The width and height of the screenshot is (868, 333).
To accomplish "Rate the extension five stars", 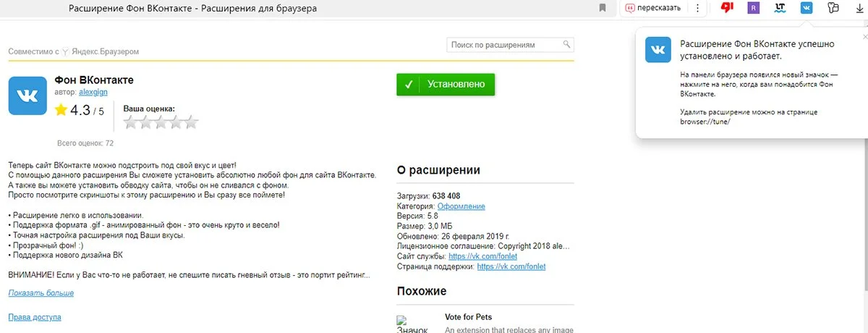I will coord(191,122).
